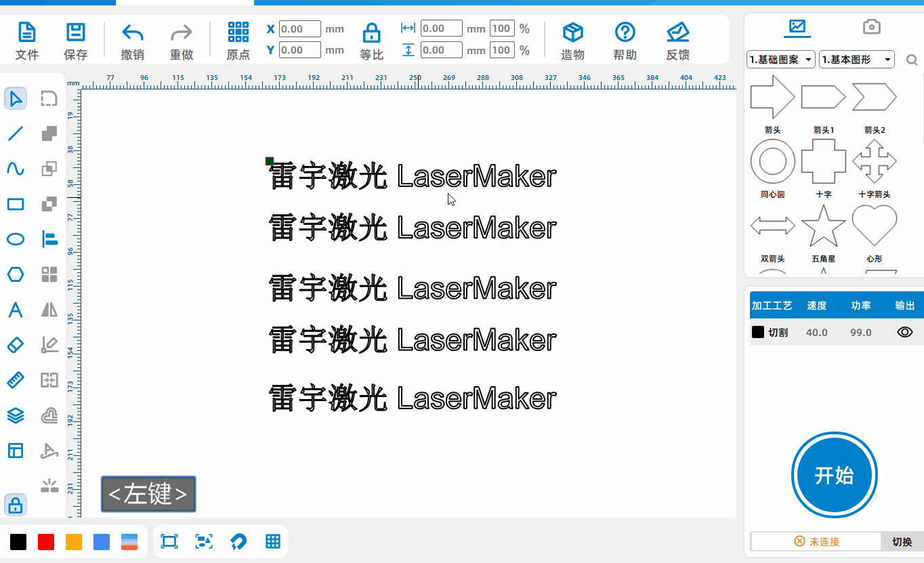This screenshot has width=924, height=563.
Task: Click the height percent field
Action: pyautogui.click(x=502, y=50)
